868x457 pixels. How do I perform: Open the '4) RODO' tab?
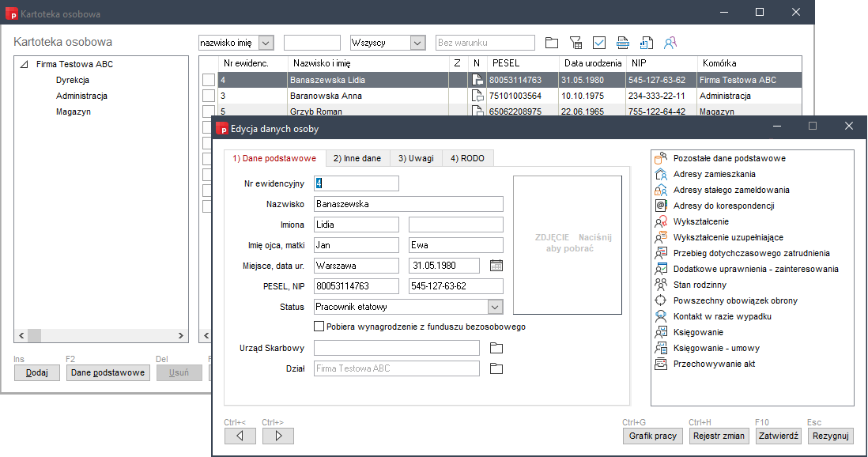(467, 158)
